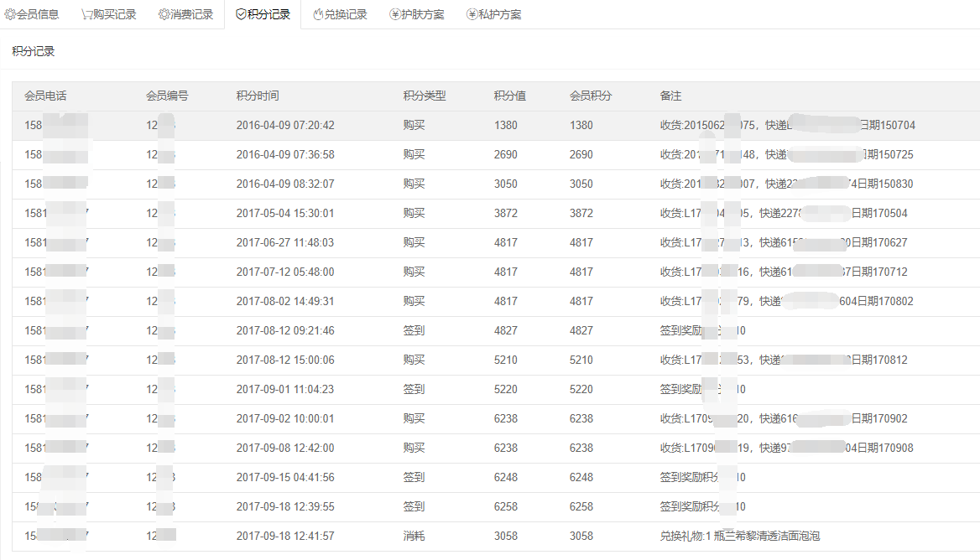Click the 积分记录 section heading
This screenshot has width=980, height=560.
(x=33, y=51)
